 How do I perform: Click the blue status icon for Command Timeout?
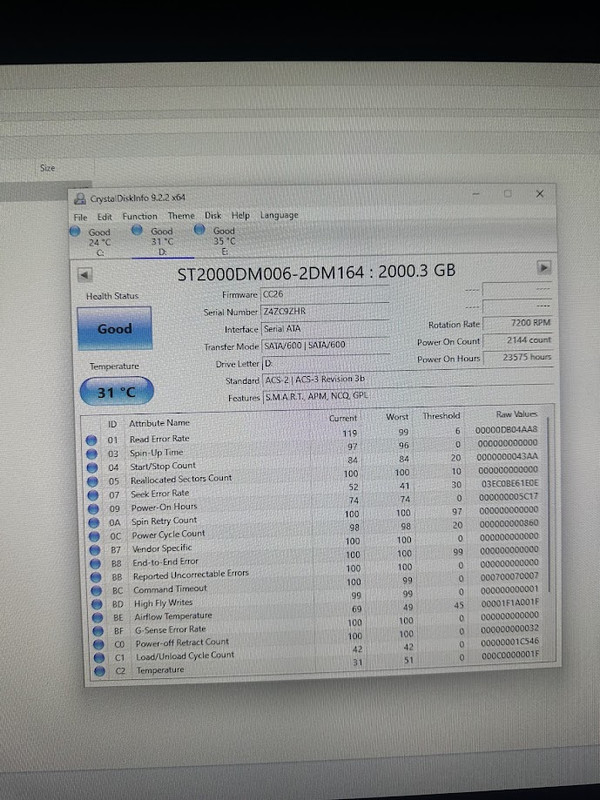tap(96, 590)
